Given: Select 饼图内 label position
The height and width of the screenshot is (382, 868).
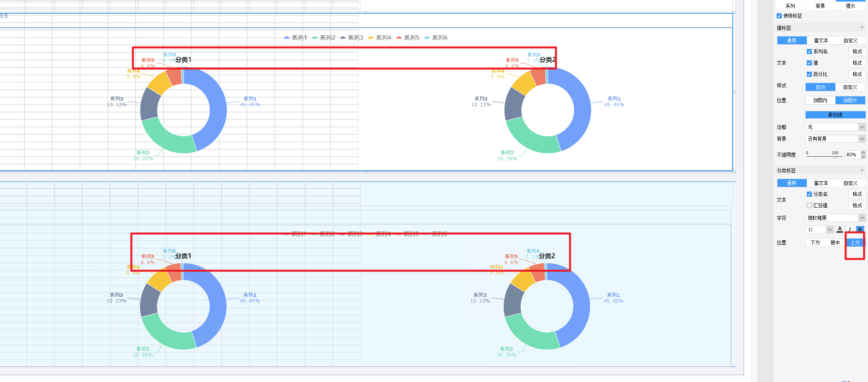Looking at the screenshot, I should tap(820, 100).
